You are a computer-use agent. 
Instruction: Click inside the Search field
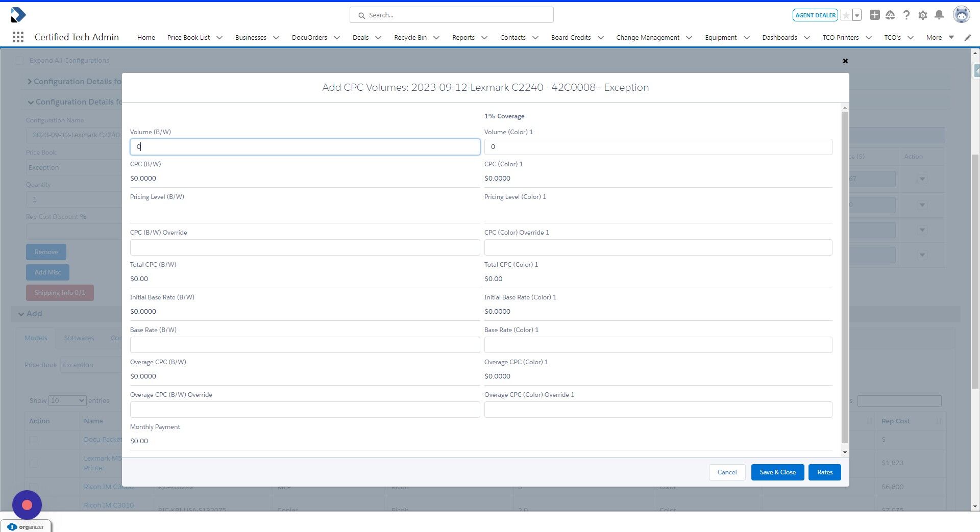451,15
